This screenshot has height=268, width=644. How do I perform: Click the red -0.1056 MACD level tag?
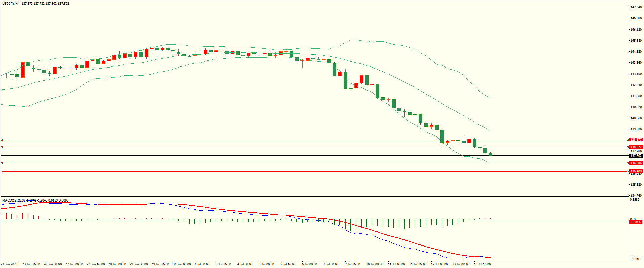pos(636,222)
